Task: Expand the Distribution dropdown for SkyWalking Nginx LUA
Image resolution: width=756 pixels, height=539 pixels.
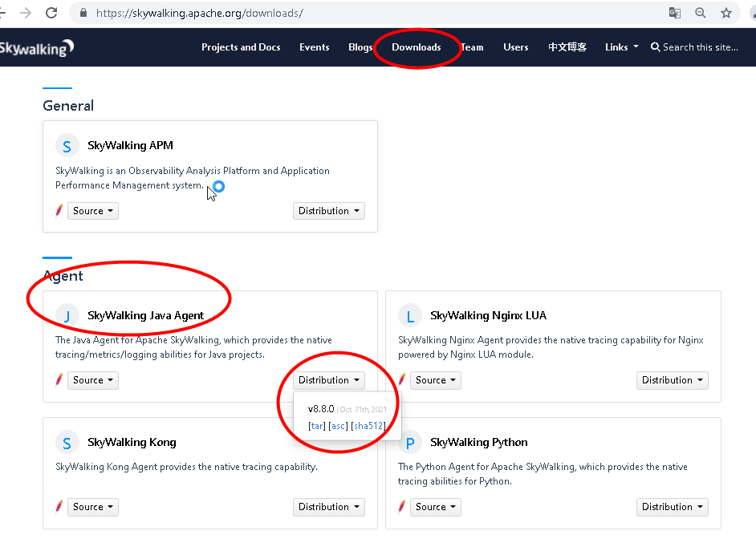Action: point(672,379)
